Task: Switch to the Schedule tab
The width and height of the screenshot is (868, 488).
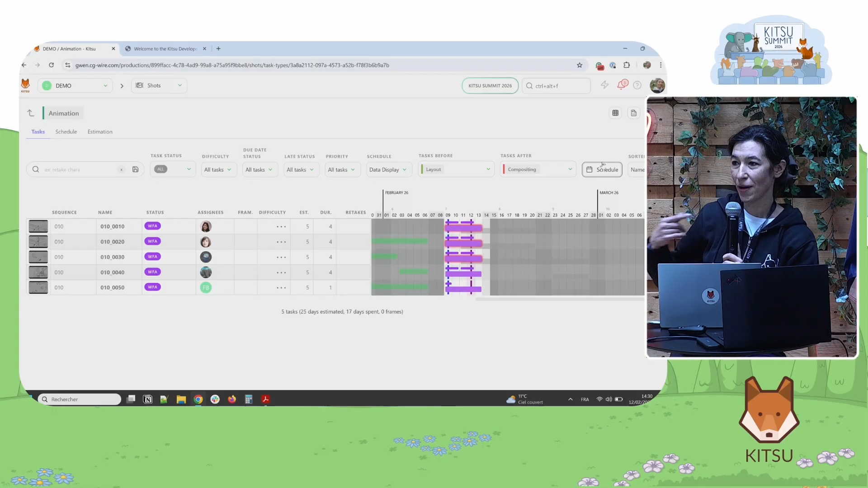Action: coord(66,131)
